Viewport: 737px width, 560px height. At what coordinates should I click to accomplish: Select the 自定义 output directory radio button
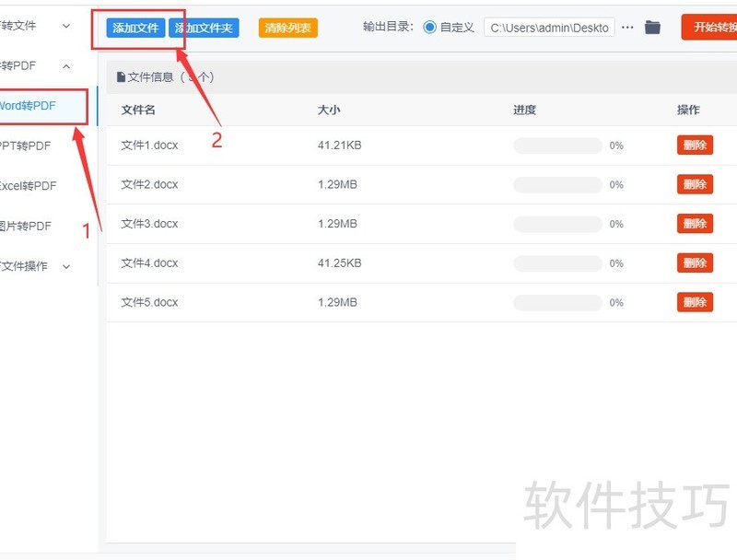pyautogui.click(x=431, y=28)
